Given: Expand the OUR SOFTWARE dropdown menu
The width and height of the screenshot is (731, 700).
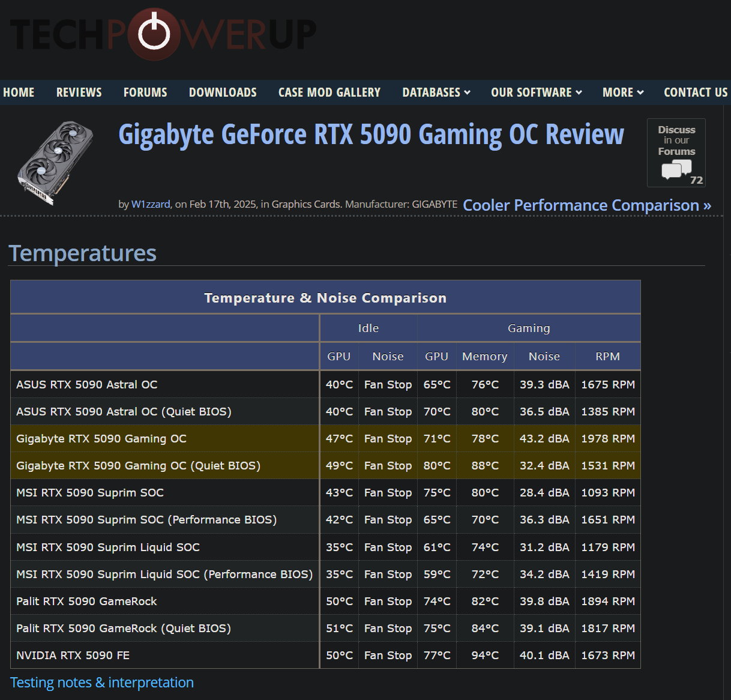Looking at the screenshot, I should click(x=537, y=92).
